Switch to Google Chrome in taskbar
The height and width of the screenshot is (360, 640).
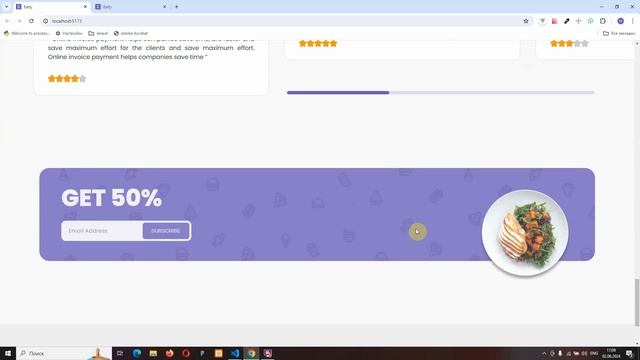point(251,353)
